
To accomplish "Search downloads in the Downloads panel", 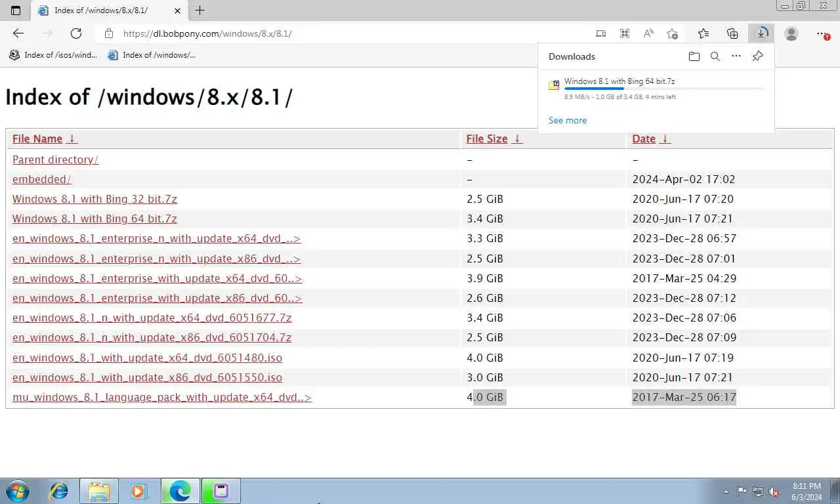I will 715,56.
